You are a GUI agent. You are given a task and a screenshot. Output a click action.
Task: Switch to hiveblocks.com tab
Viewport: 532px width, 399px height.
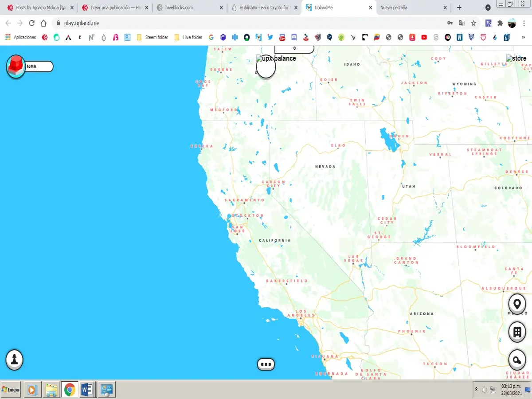point(190,8)
